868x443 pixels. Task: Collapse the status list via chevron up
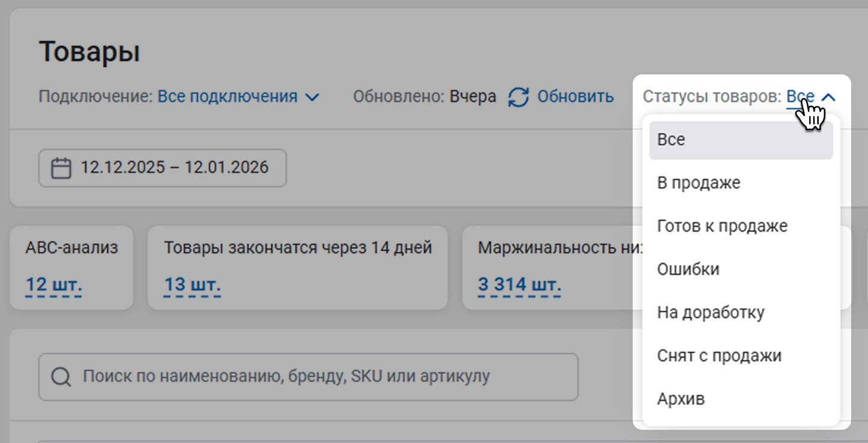pyautogui.click(x=828, y=97)
